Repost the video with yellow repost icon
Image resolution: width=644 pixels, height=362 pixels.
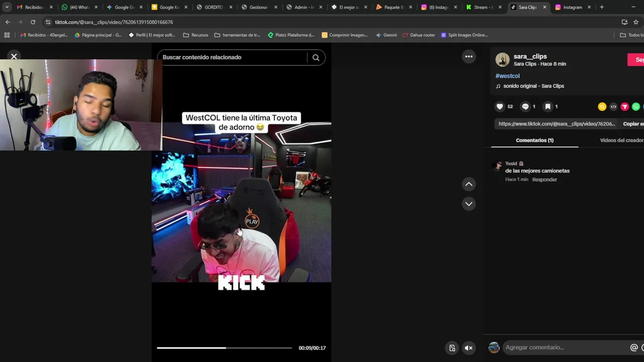coord(602,107)
